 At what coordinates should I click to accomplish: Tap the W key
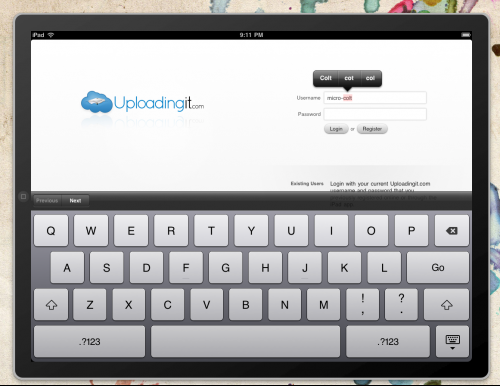point(91,231)
